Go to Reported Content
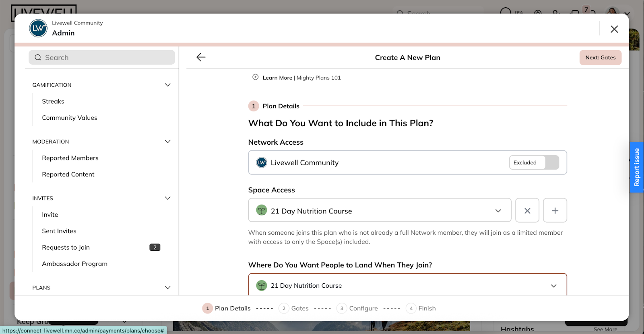The width and height of the screenshot is (644, 334). pyautogui.click(x=68, y=174)
